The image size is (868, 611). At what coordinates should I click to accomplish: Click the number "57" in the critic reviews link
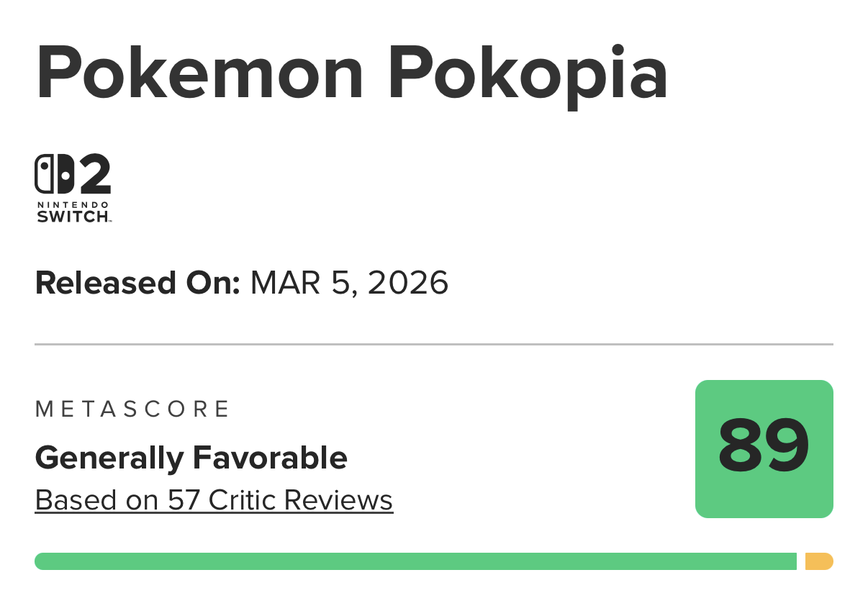coord(184,499)
